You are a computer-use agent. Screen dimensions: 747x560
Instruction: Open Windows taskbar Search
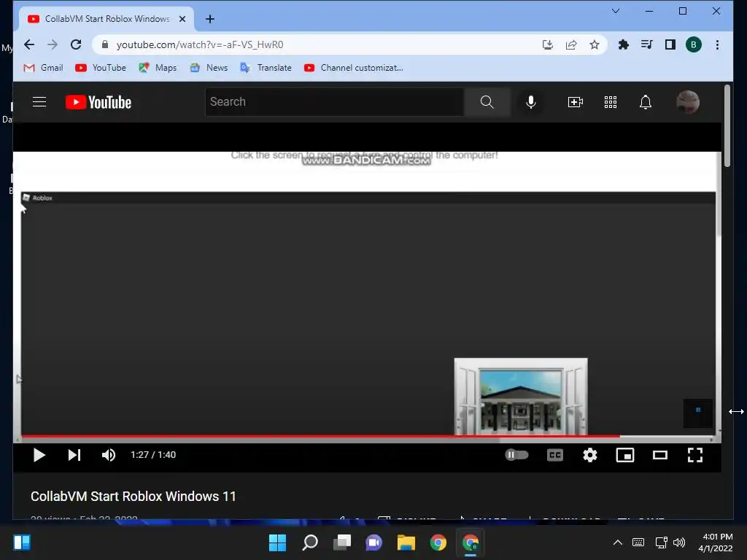309,542
